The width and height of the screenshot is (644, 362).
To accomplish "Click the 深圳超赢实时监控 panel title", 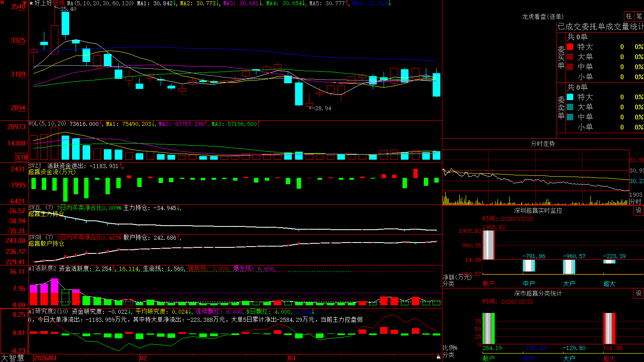I will click(538, 210).
